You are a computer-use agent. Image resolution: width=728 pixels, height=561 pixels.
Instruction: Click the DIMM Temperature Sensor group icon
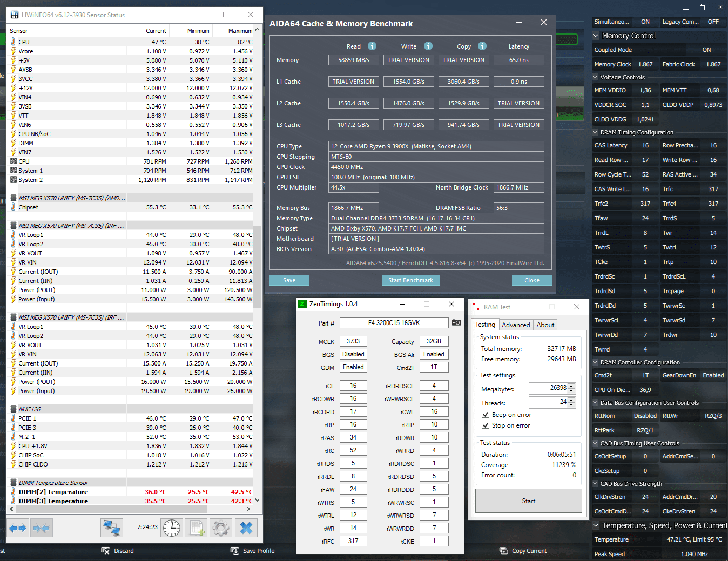pos(14,483)
